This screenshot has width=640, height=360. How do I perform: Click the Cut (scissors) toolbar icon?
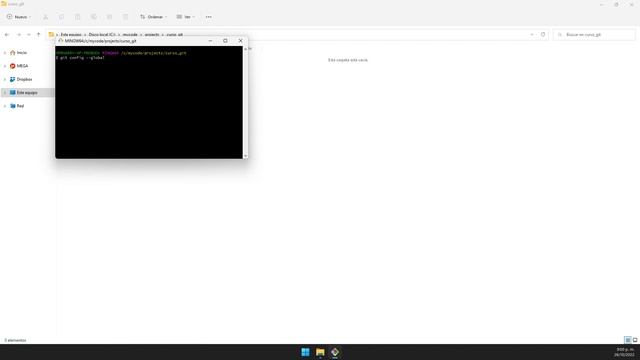click(x=46, y=17)
